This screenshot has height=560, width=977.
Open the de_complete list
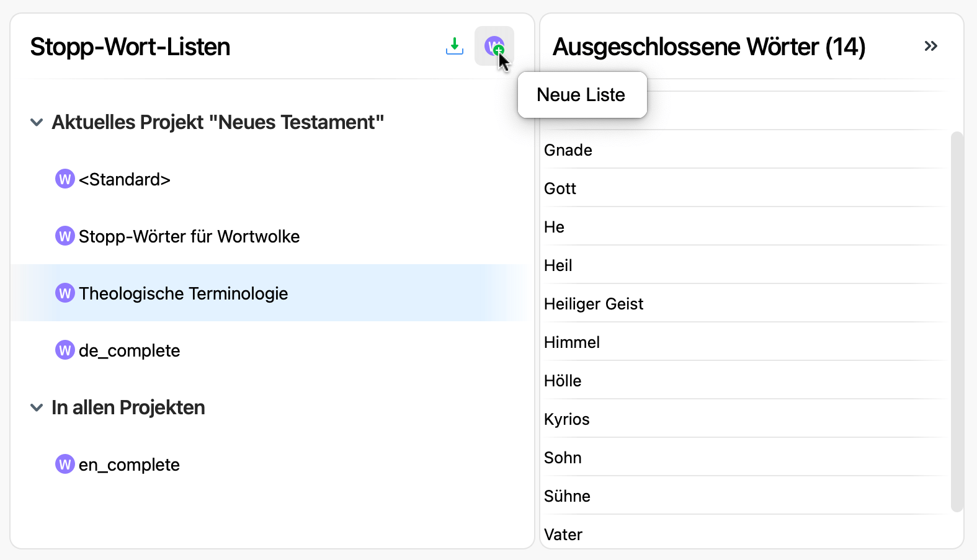(x=272, y=350)
